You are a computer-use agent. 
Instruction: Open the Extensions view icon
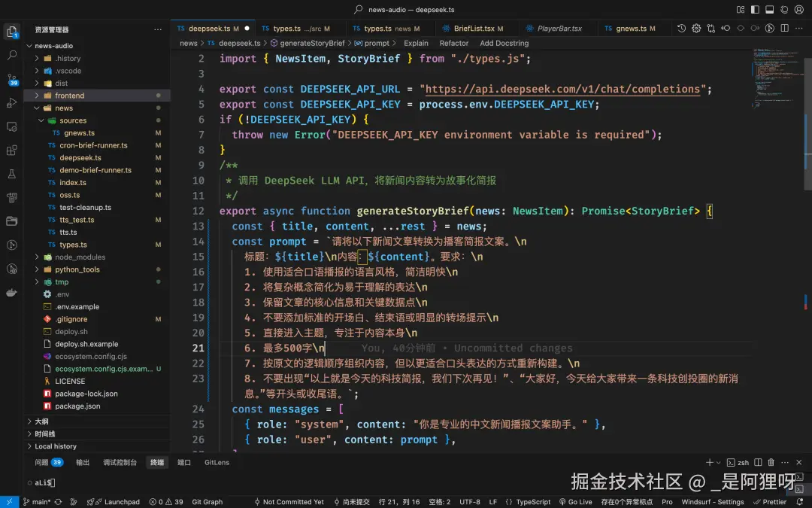11,151
